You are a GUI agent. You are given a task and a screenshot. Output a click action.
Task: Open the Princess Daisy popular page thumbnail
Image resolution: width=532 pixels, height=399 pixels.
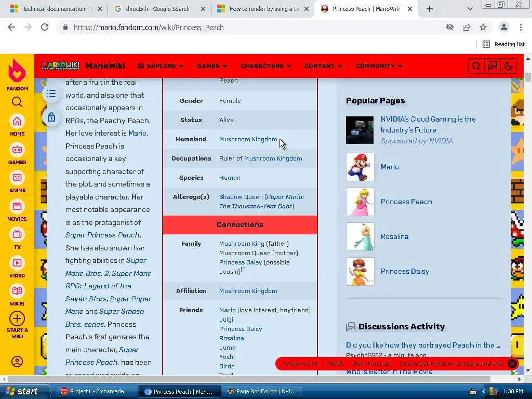(x=360, y=271)
